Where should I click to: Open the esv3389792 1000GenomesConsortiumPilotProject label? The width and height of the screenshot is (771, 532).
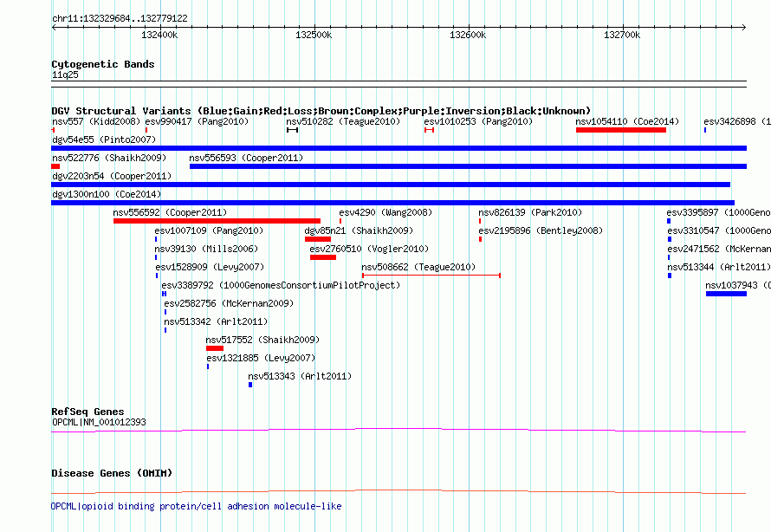[281, 285]
